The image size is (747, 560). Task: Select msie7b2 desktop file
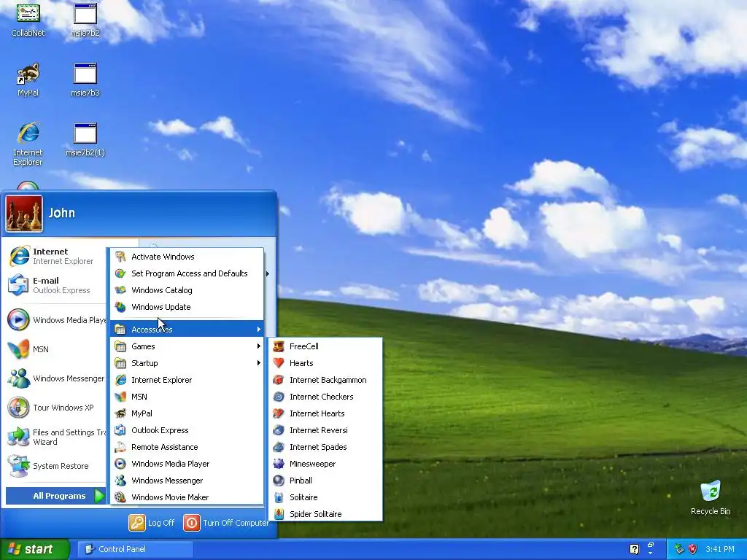pyautogui.click(x=85, y=20)
